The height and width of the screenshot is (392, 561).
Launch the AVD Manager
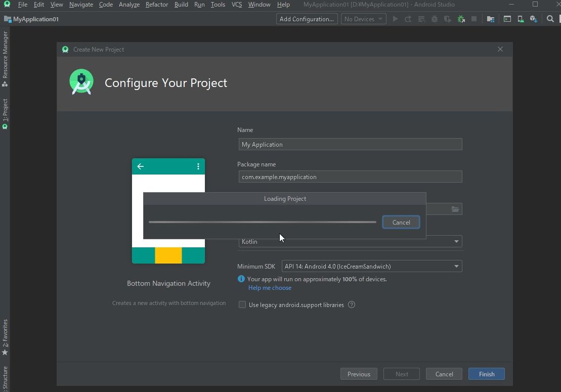pos(521,19)
